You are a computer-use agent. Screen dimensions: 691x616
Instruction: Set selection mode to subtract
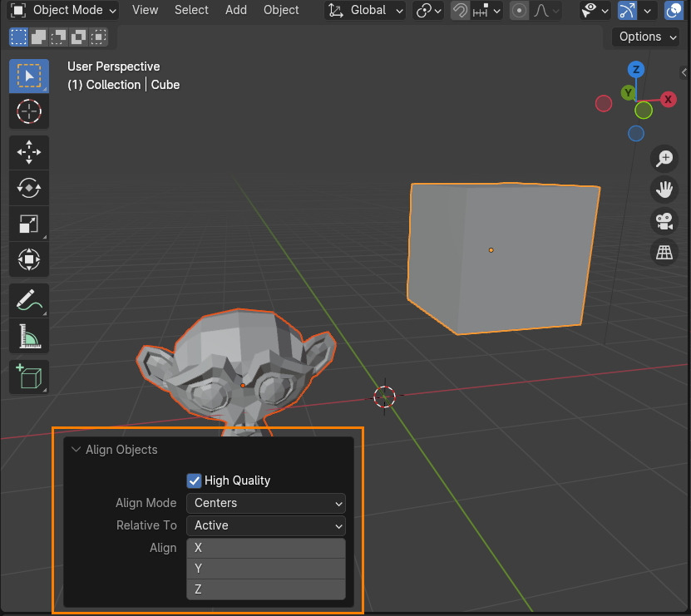(58, 37)
